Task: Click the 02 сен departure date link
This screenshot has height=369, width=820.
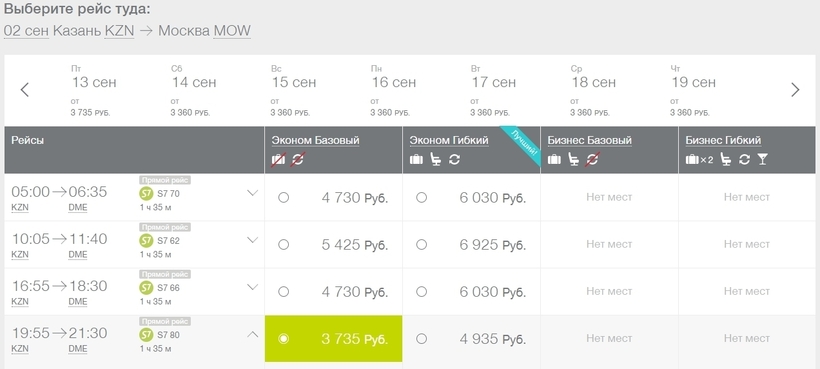Action: click(x=26, y=31)
